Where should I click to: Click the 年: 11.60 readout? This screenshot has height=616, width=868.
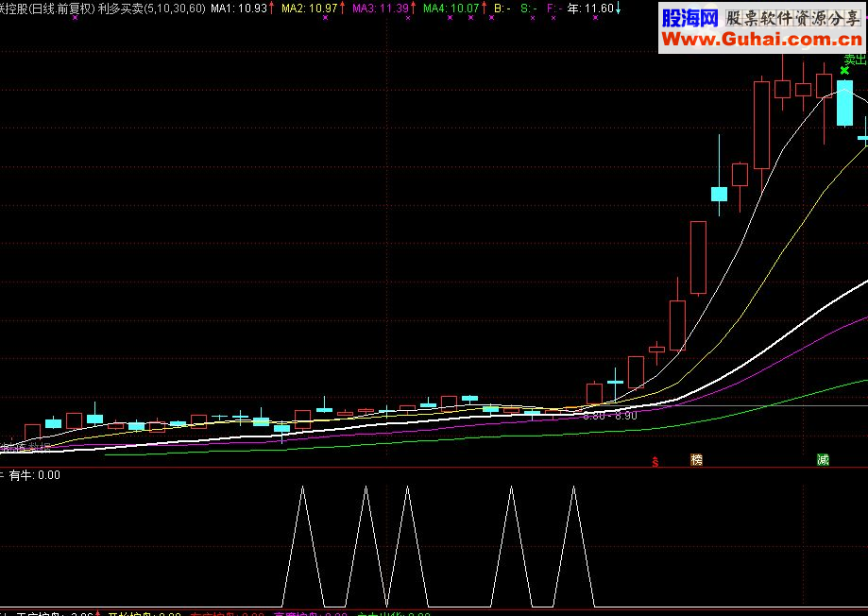(590, 9)
